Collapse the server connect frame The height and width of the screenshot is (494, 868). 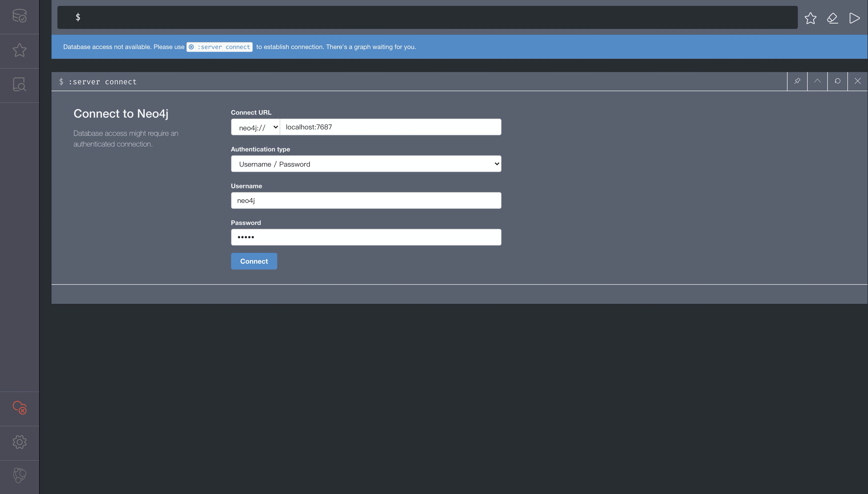pyautogui.click(x=817, y=81)
